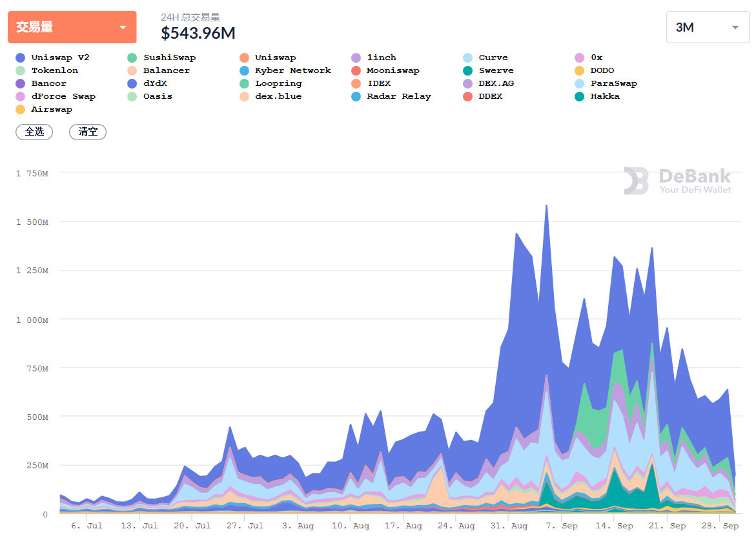Click ParaSwap legend color dot
Image resolution: width=756 pixels, height=540 pixels.
coord(580,83)
